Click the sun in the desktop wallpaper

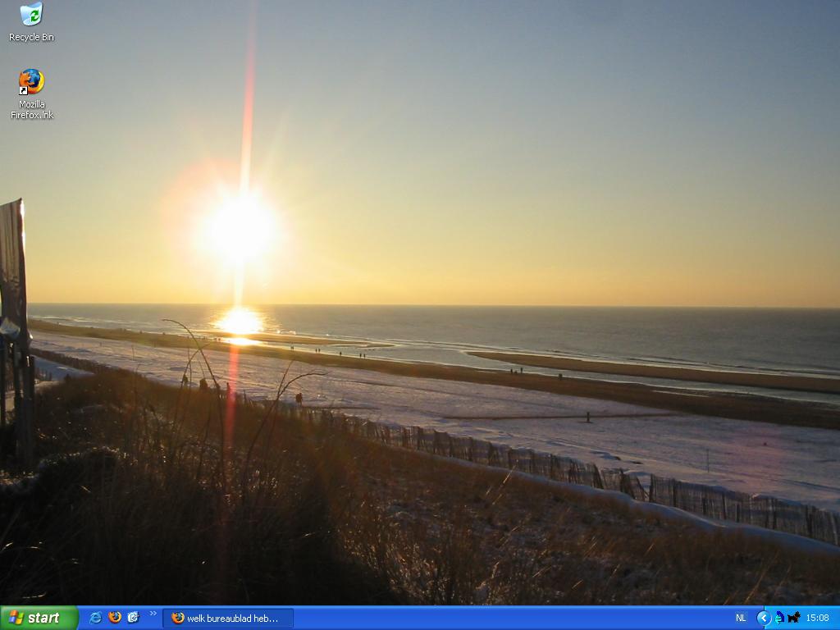pos(241,228)
